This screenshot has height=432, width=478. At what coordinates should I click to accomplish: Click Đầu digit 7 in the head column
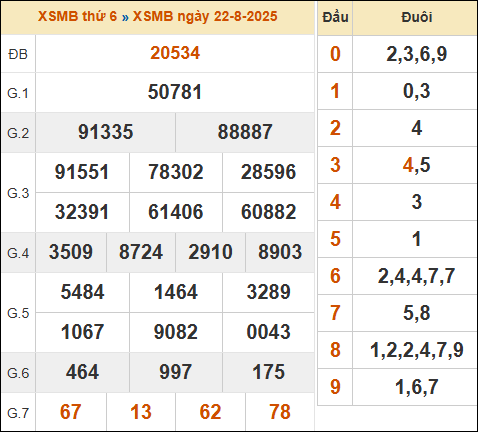tap(335, 313)
